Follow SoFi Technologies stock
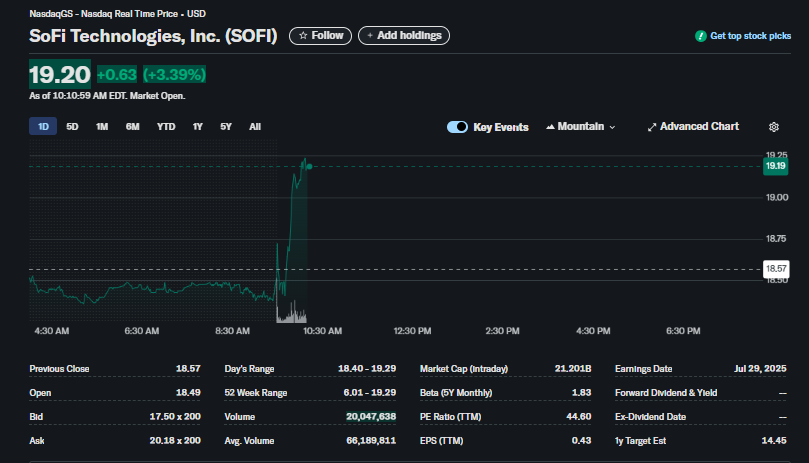This screenshot has height=463, width=809. click(320, 36)
